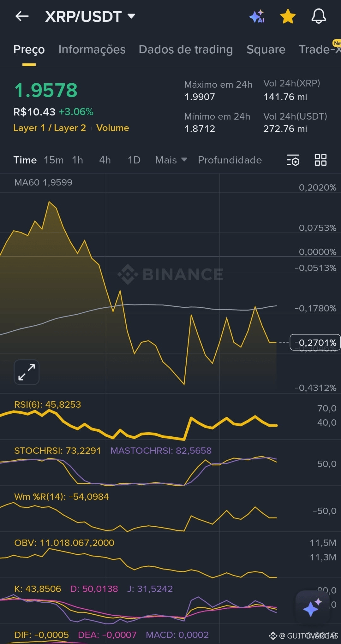Viewport: 341px width, 644px height.
Task: Open the Trade-X tab
Action: point(320,50)
